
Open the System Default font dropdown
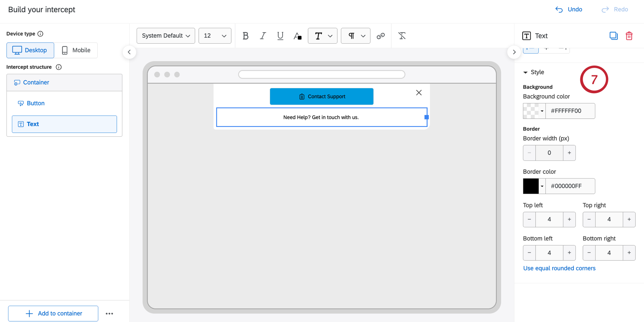point(166,36)
